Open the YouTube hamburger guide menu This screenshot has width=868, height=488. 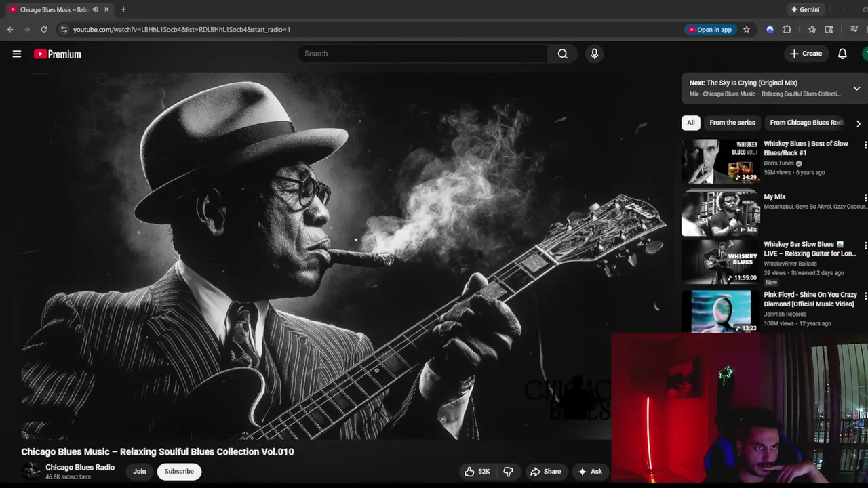17,54
